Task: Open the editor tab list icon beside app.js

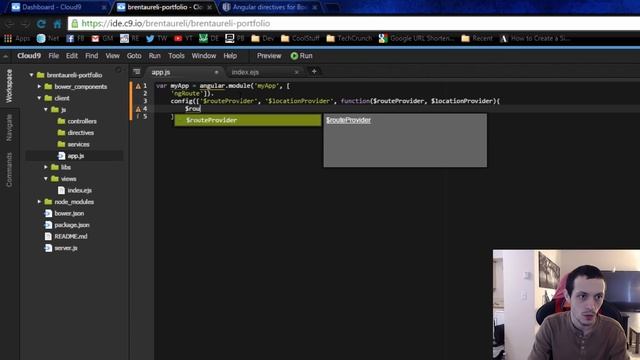Action: 137,72
